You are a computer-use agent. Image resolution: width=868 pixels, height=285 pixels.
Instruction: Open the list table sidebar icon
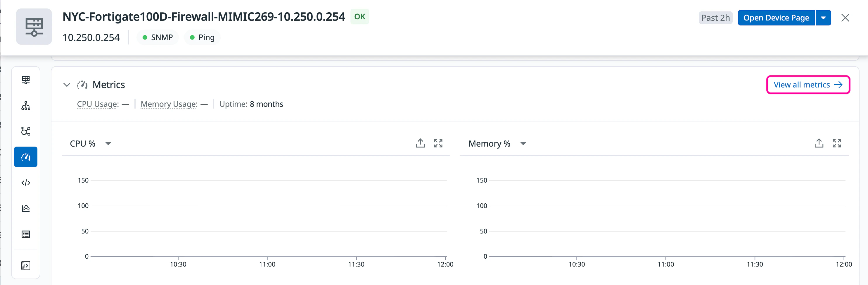(x=26, y=234)
